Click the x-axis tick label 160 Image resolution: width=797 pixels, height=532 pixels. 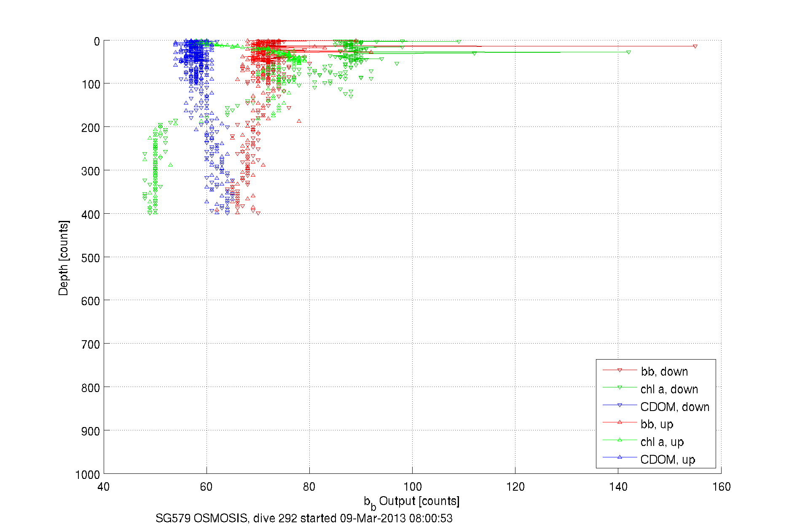tap(721, 487)
